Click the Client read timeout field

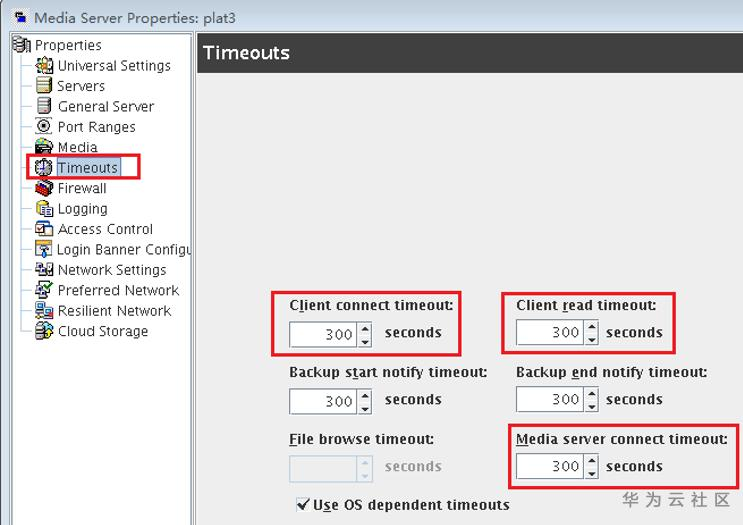tap(551, 332)
